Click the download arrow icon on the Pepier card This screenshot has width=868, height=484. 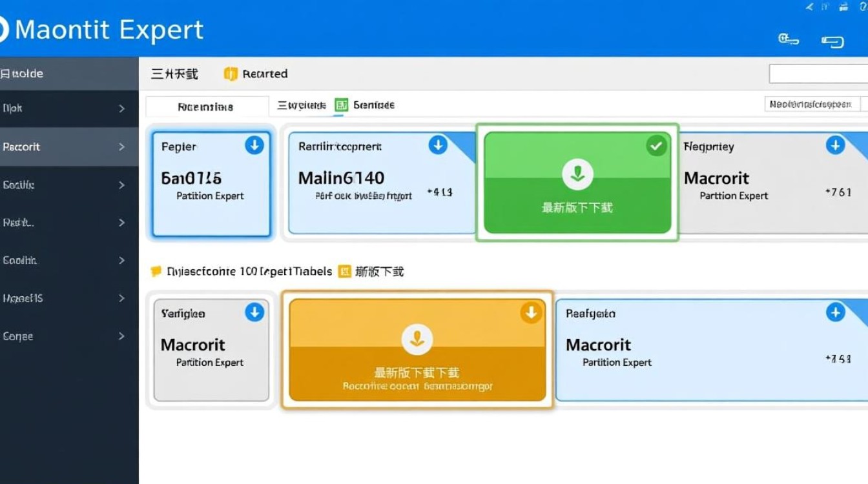[254, 146]
